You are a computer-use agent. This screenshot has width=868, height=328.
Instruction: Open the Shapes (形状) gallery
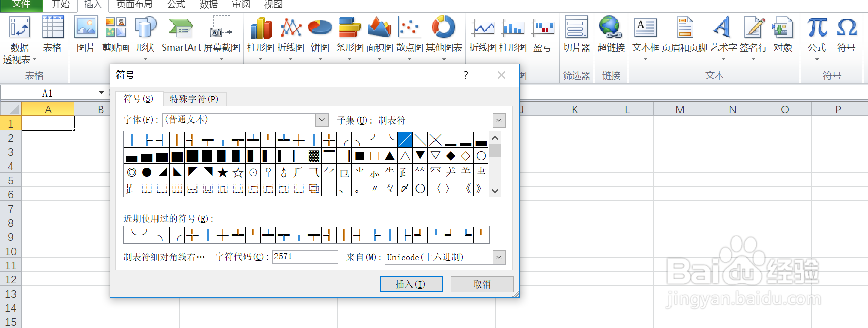pos(145,38)
